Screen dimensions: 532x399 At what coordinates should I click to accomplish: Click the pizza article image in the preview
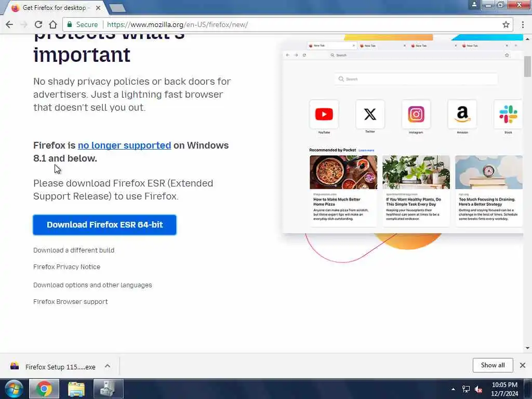(343, 172)
